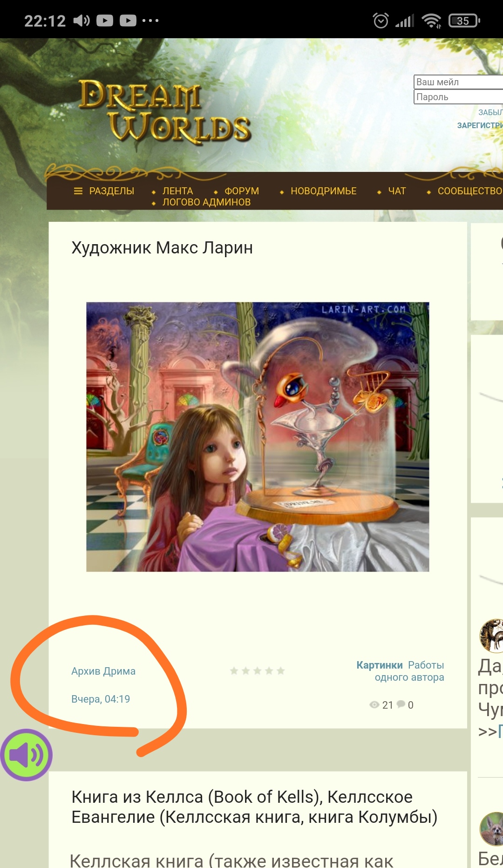The image size is (503, 868).
Task: Tap the cellular signal bars icon
Action: tap(405, 21)
